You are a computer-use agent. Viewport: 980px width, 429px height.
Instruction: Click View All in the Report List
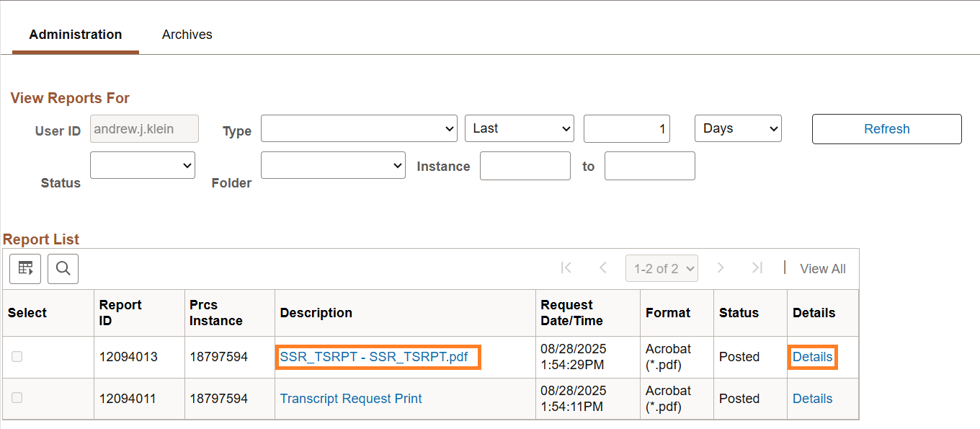[x=821, y=268]
